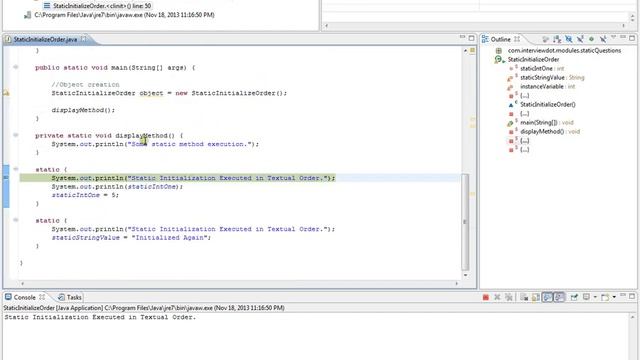Select StaticInitializeOrder class in Outline

[533, 60]
